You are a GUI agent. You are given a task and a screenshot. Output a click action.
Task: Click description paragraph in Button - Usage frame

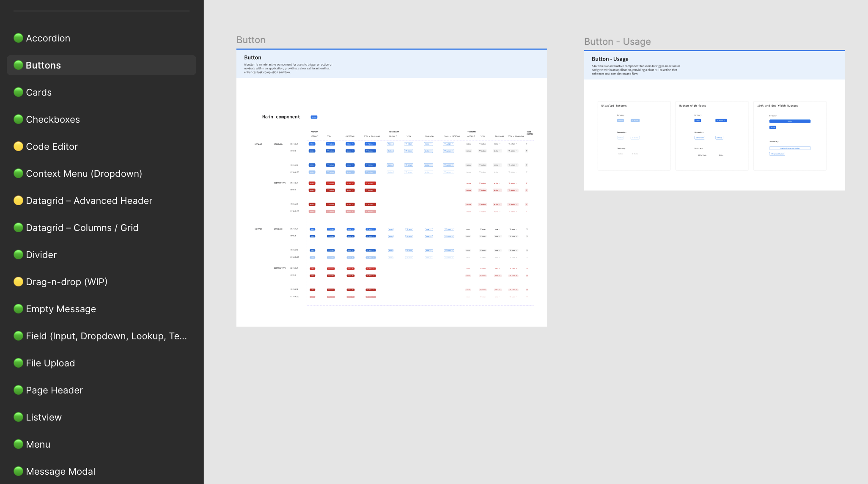pyautogui.click(x=636, y=70)
